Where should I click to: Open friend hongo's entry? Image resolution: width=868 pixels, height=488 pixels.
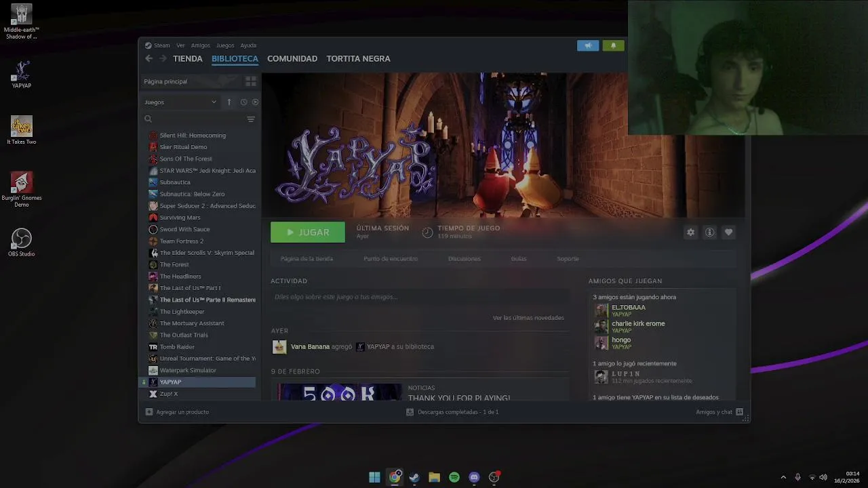pos(614,343)
